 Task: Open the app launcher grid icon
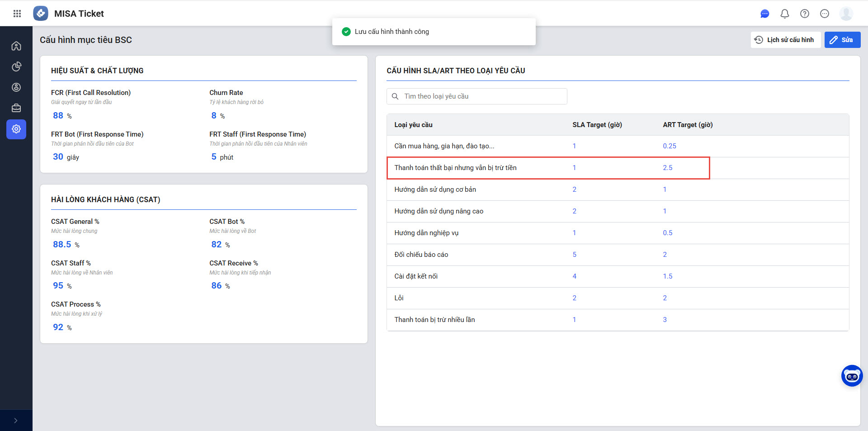point(17,14)
